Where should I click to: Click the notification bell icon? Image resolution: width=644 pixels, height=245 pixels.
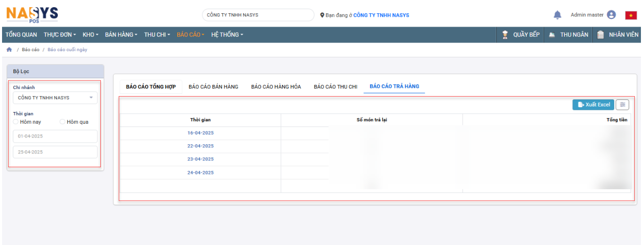[557, 15]
